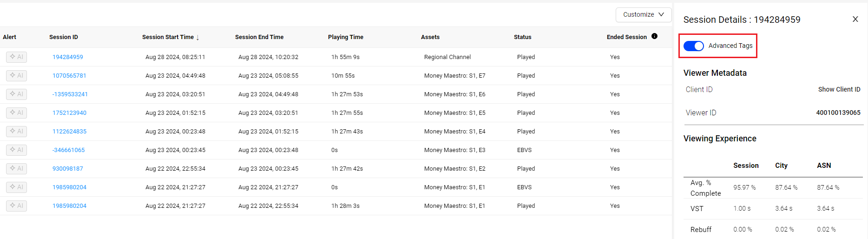Click AI alert icon for session 1070565781

[16, 75]
